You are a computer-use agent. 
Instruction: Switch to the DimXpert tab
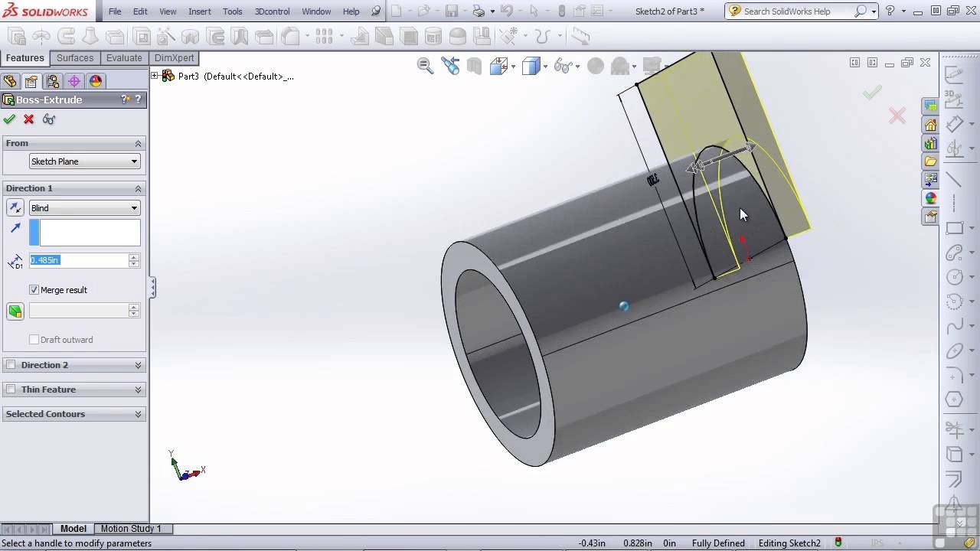point(175,58)
